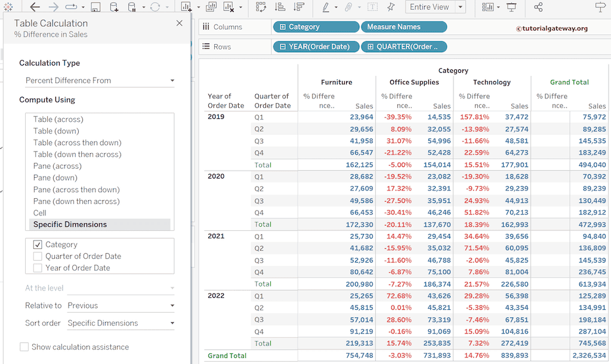Click the Swap rows and columns icon
This screenshot has width=611, height=364.
[261, 7]
